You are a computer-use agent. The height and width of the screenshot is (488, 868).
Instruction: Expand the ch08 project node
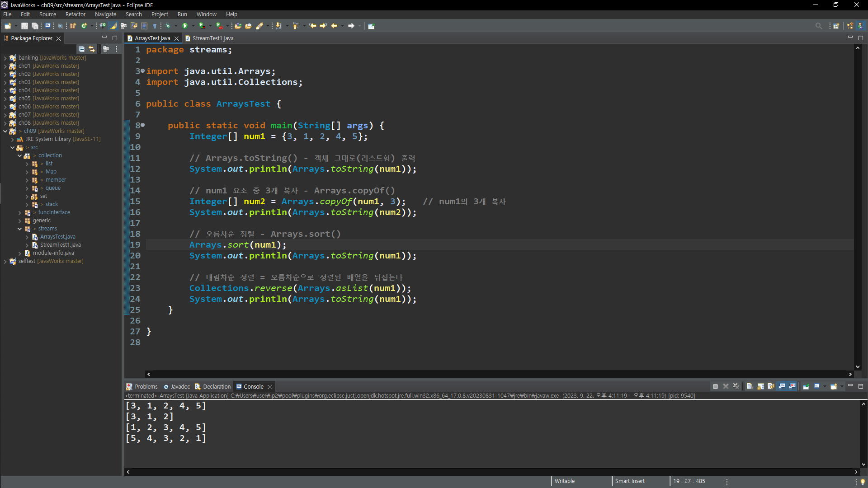click(x=5, y=123)
